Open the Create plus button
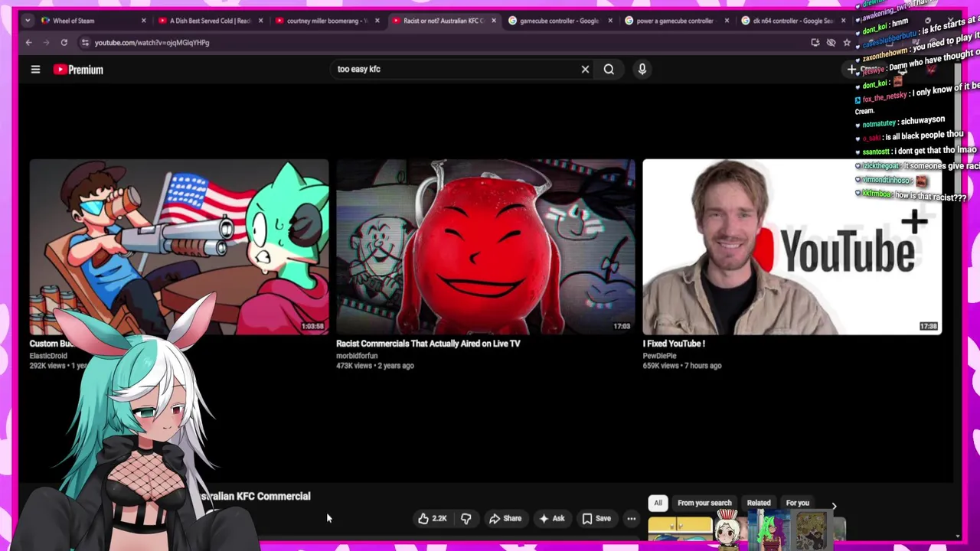This screenshot has width=980, height=551. [852, 70]
